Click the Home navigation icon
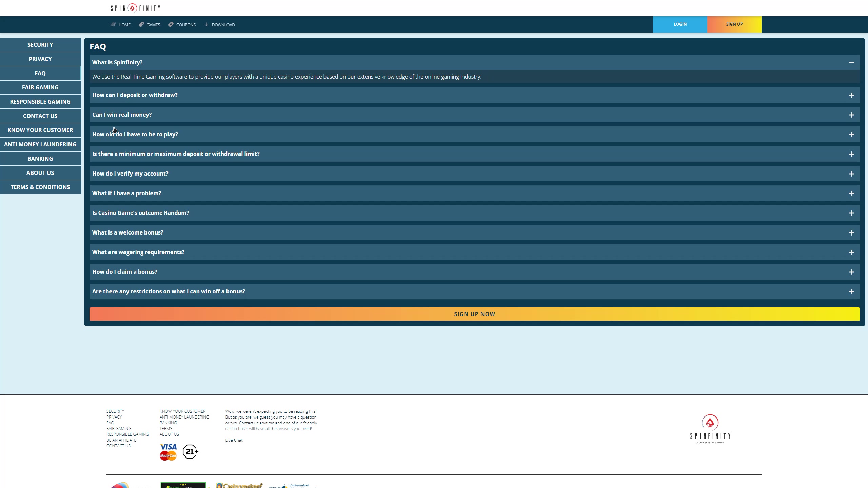 tap(113, 24)
